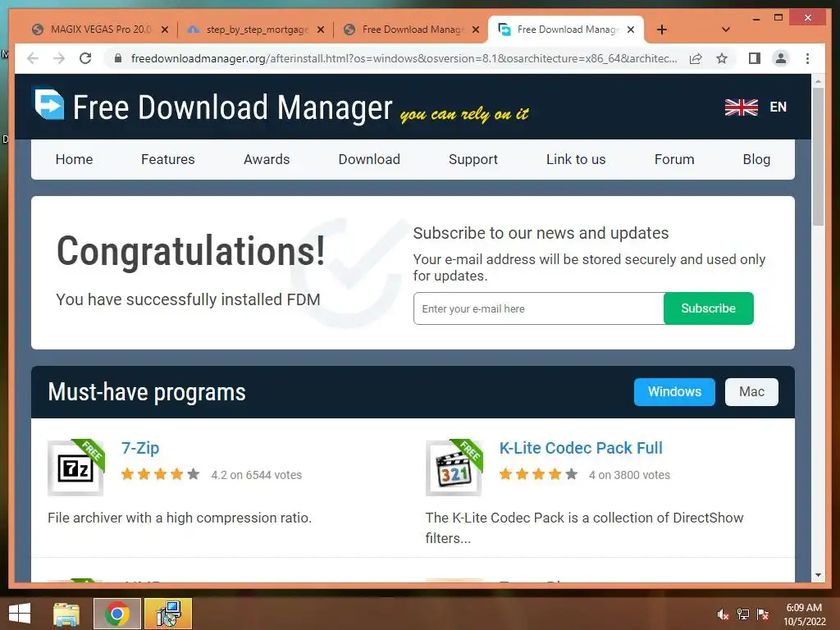
Task: Open the installer taskbar icon
Action: coord(167,614)
